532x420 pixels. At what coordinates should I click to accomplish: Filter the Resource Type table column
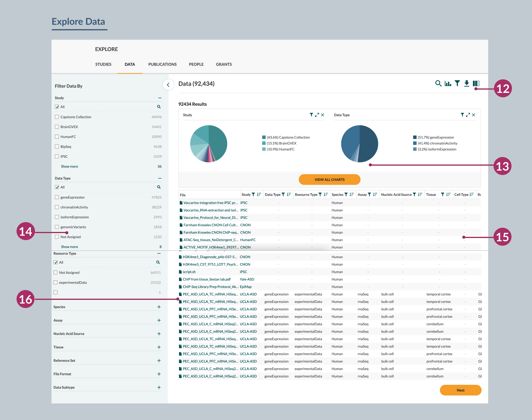pyautogui.click(x=320, y=195)
